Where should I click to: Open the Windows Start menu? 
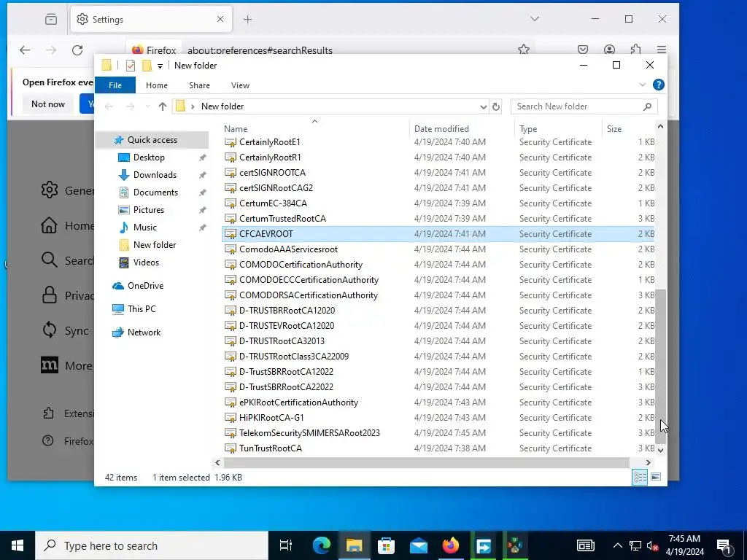point(18,545)
